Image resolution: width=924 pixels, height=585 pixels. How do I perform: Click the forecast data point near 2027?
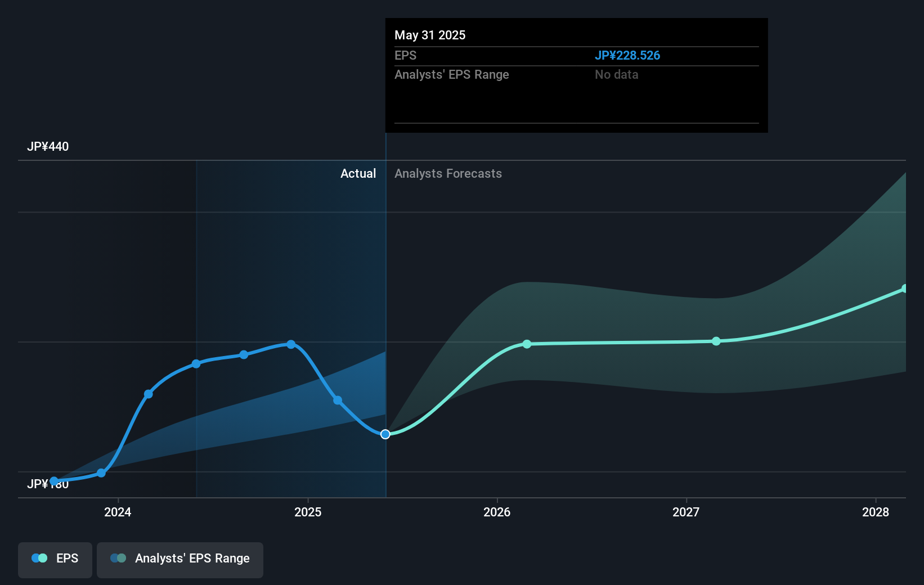point(716,341)
